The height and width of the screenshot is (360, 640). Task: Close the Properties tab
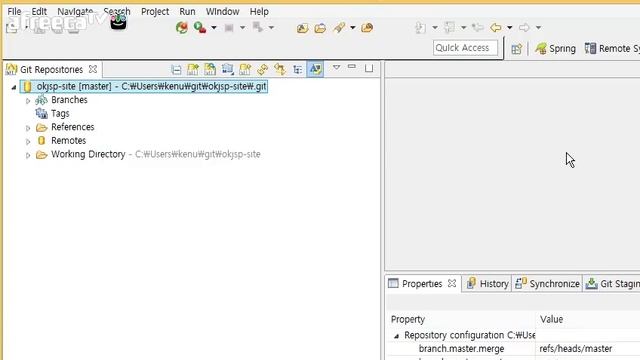[452, 283]
